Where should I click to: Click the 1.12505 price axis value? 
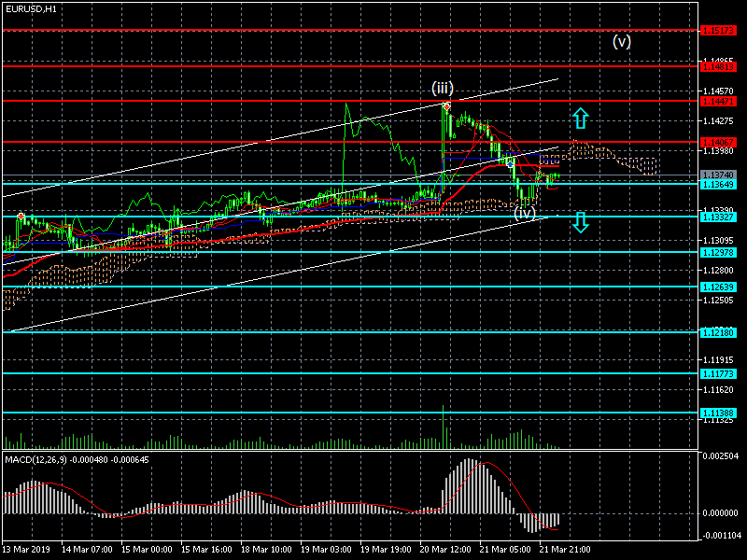pyautogui.click(x=718, y=300)
